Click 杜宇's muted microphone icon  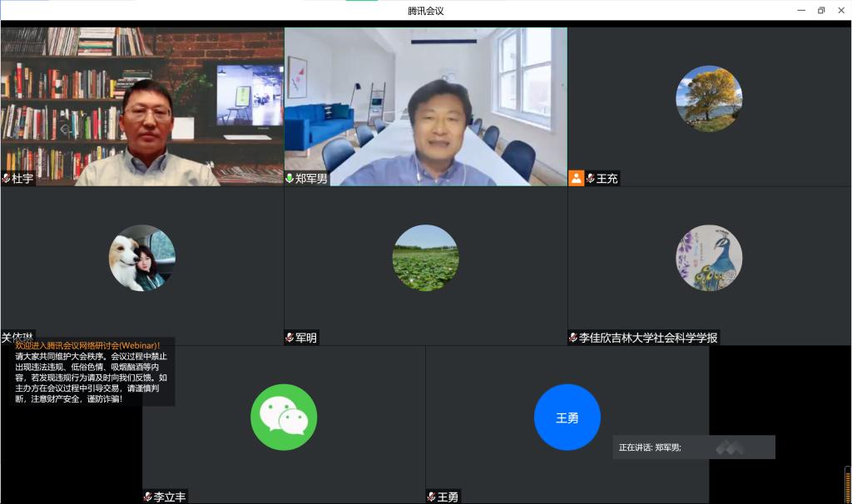pyautogui.click(x=7, y=179)
